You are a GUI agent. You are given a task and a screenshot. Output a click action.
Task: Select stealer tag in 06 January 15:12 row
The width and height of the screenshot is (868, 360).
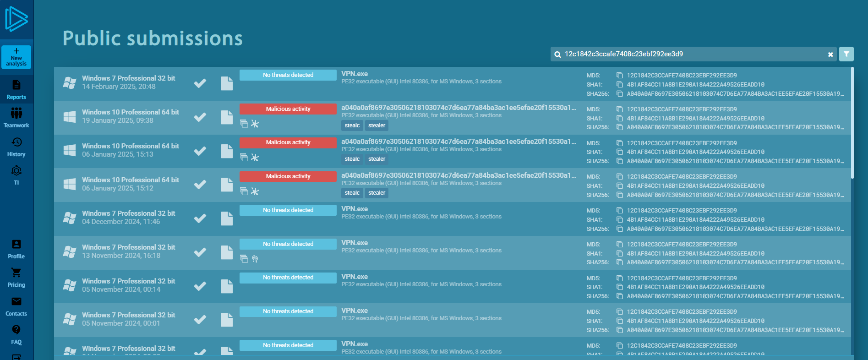[x=377, y=193]
